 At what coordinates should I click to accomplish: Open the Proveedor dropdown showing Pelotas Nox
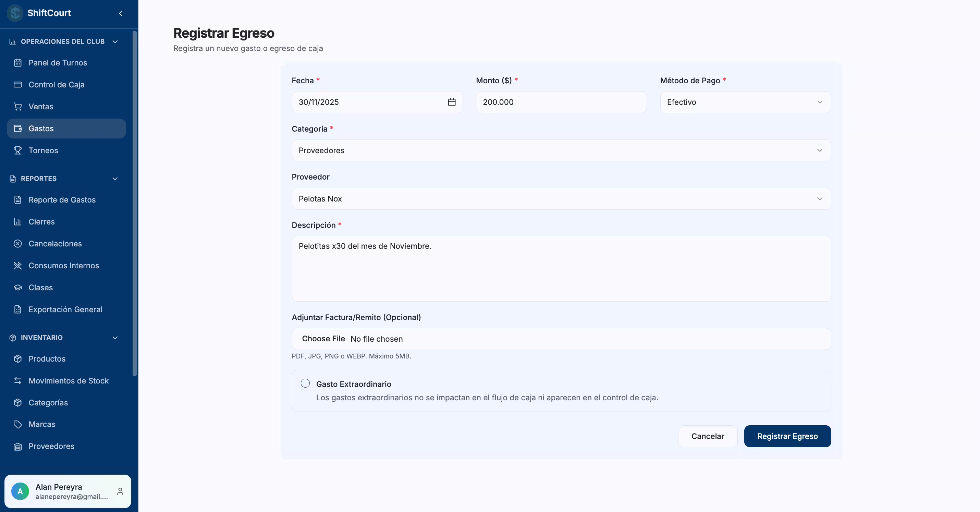click(561, 198)
